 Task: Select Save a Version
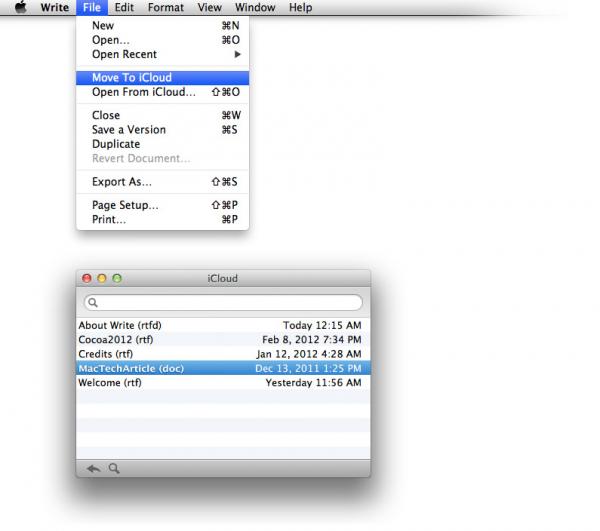pos(163,130)
